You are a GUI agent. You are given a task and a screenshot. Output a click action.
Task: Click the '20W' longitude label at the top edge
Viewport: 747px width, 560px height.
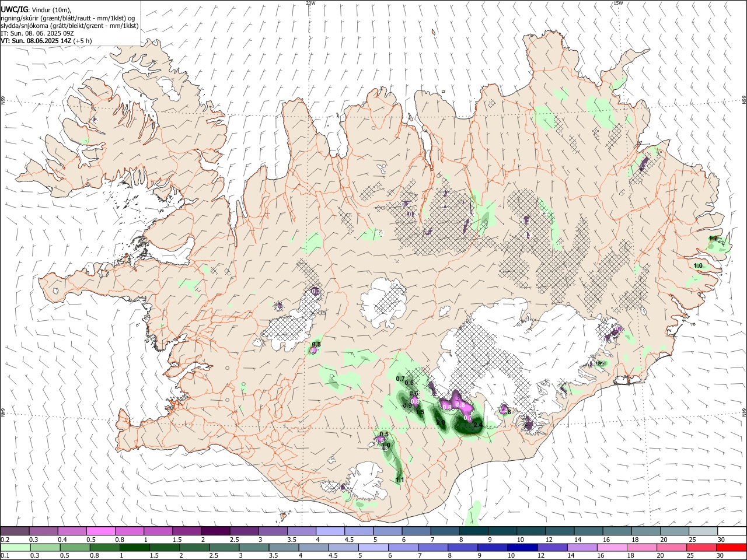pyautogui.click(x=310, y=3)
